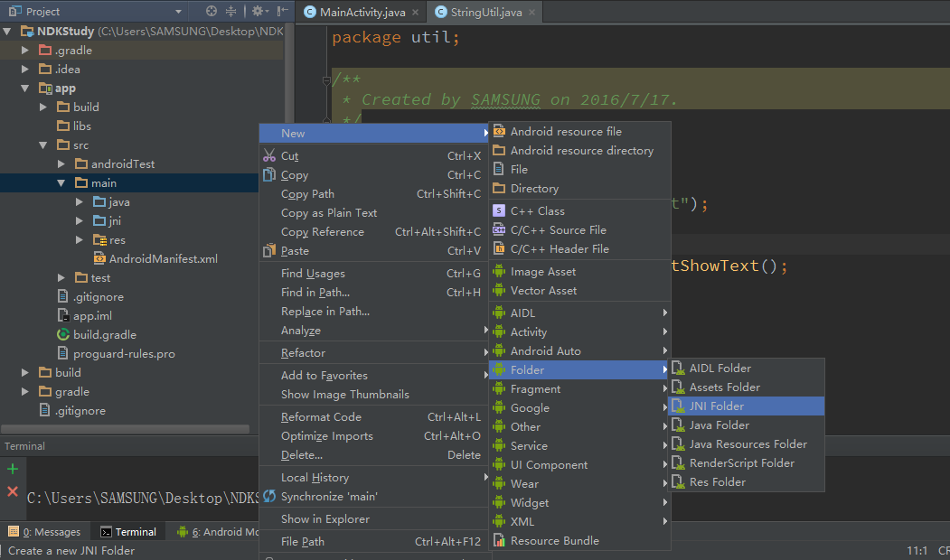Expand the res folder arrow

pyautogui.click(x=80, y=239)
